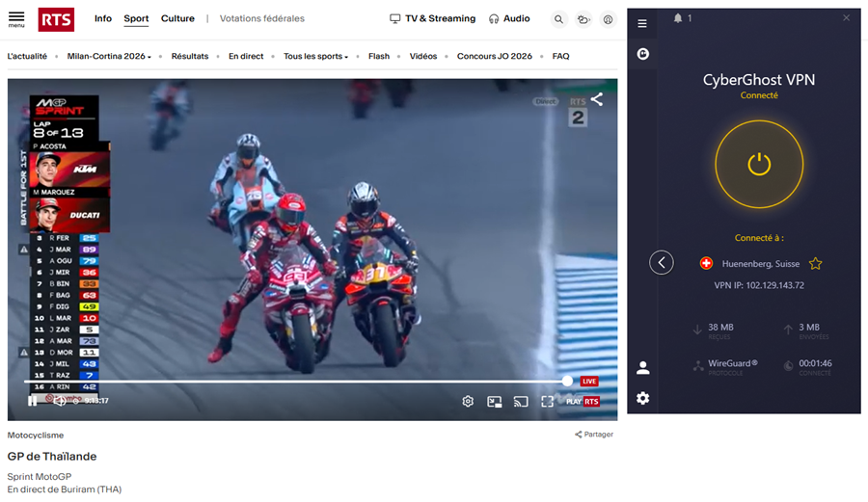Select the Culture tab

click(177, 19)
